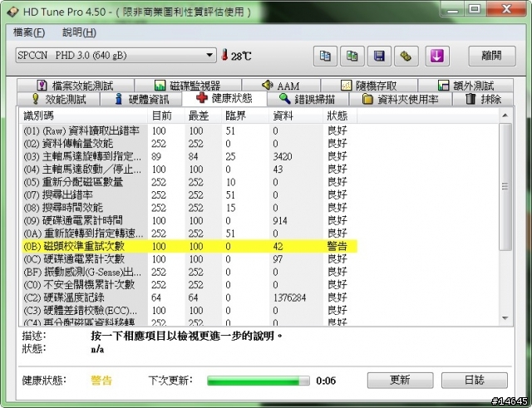Open the options wrench icon
Screen dimensions: 532x408
[x=406, y=56]
